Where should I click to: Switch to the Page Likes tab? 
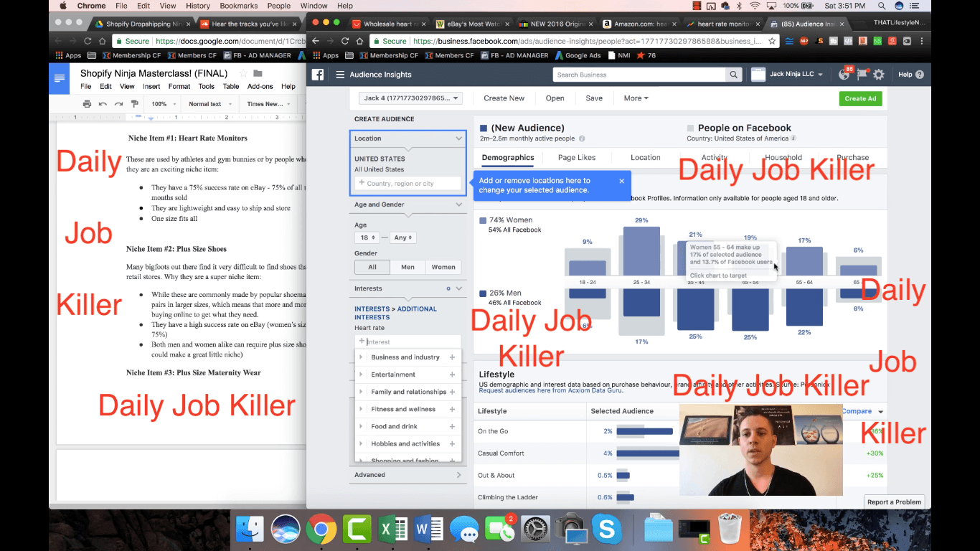click(577, 158)
